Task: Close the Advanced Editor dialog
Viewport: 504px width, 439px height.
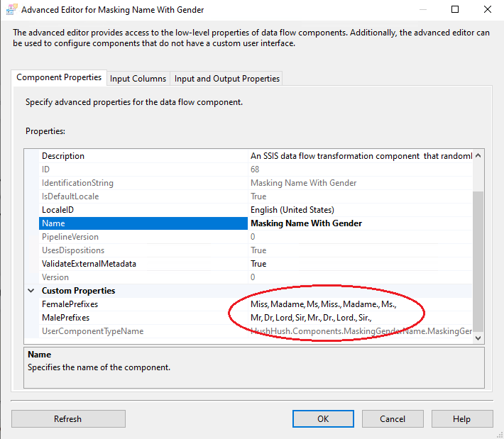Action: click(x=487, y=10)
